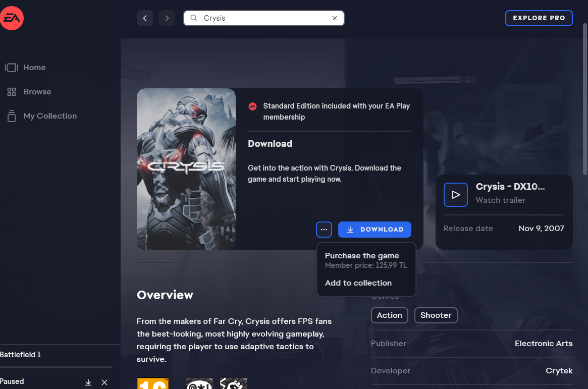Open the Browse grid icon
588x389 pixels.
click(12, 92)
